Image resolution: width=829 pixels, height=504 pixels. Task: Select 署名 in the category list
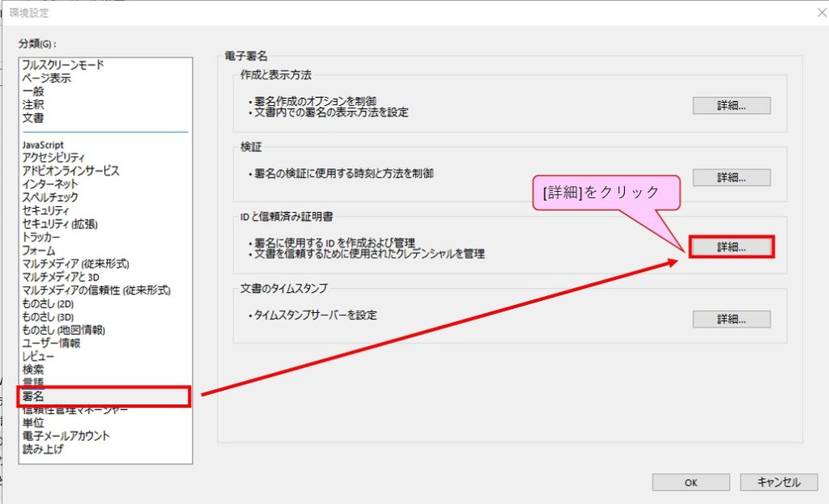[34, 396]
